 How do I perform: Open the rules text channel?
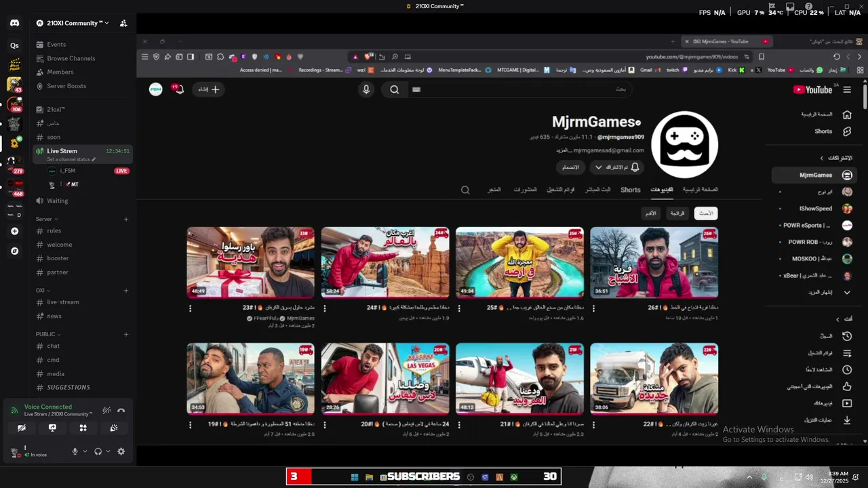[83, 231]
